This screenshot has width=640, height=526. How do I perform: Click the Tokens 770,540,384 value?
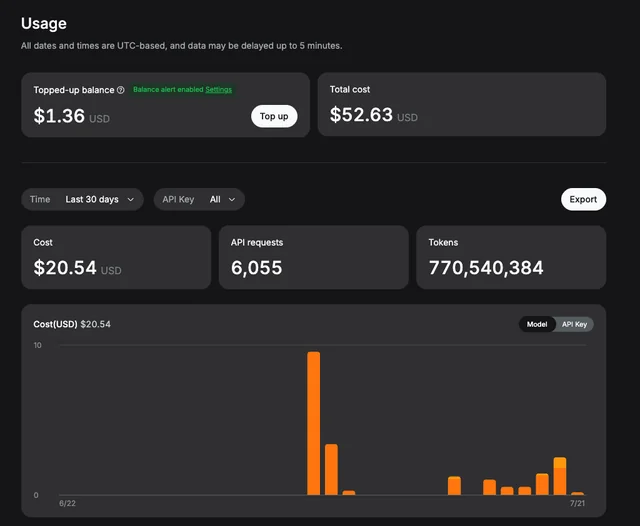pos(486,268)
